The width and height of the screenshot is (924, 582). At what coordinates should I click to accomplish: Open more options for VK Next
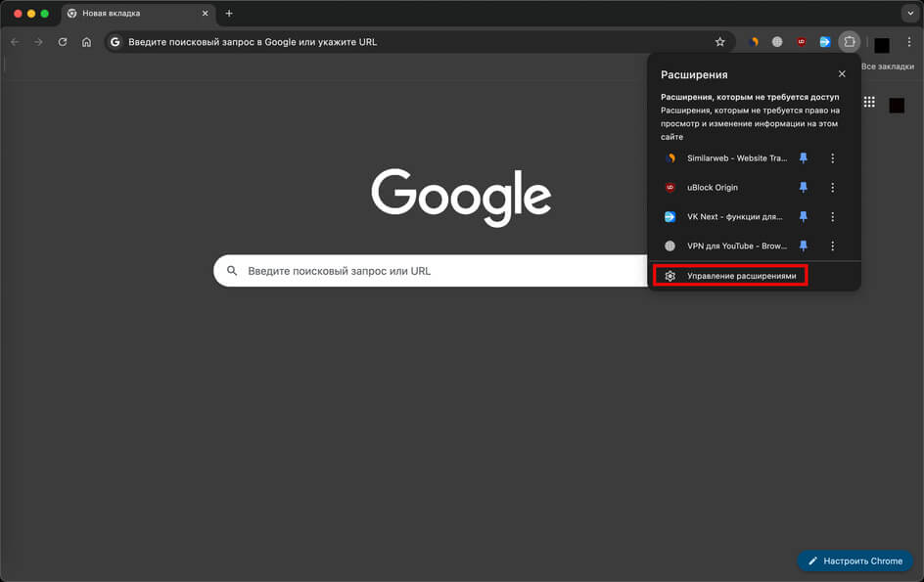pyautogui.click(x=833, y=217)
